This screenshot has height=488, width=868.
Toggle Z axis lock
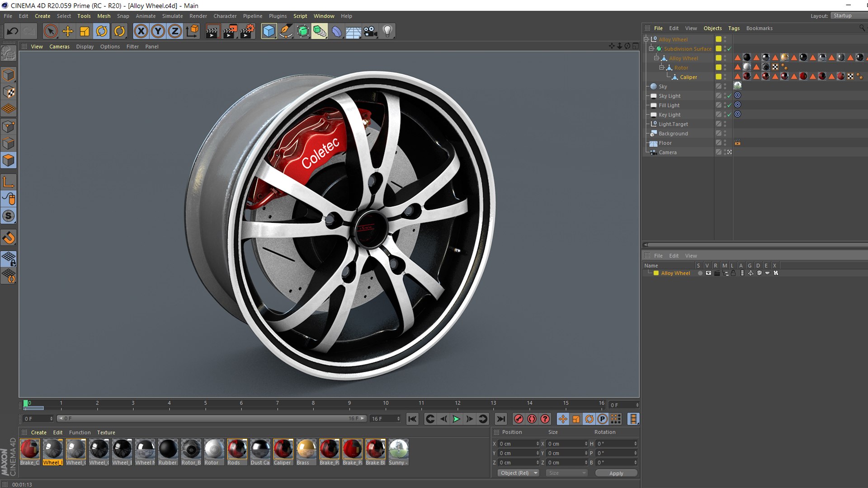click(175, 31)
